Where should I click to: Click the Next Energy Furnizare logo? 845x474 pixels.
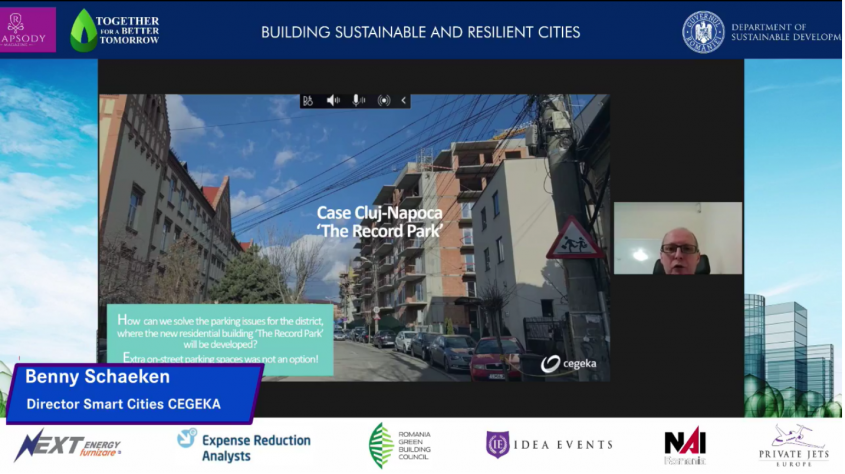67,446
